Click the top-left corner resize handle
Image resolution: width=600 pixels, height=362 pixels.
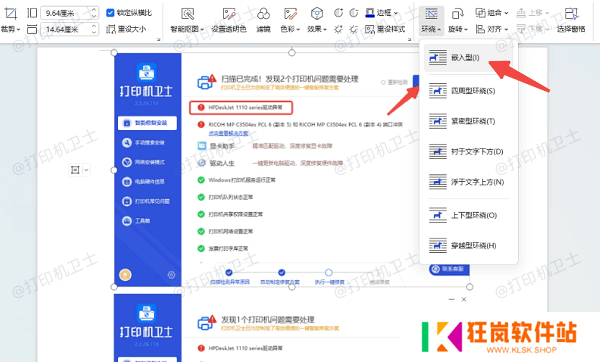114,52
